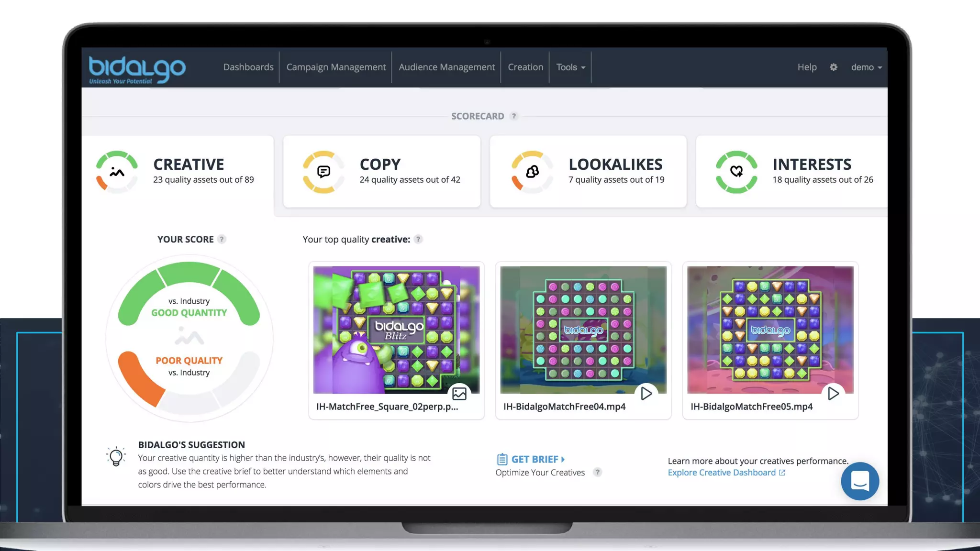
Task: Open the chat support bubble
Action: pos(860,481)
